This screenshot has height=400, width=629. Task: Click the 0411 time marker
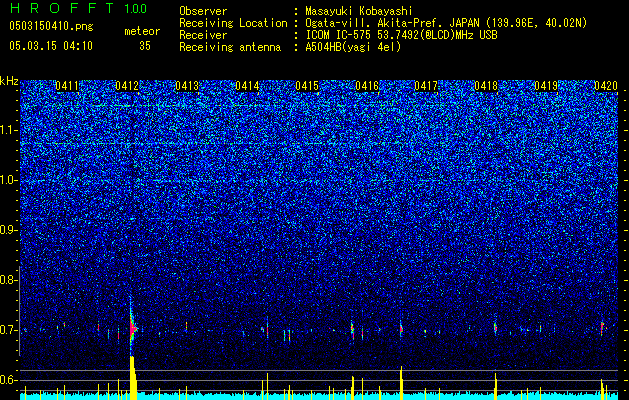[x=67, y=86]
